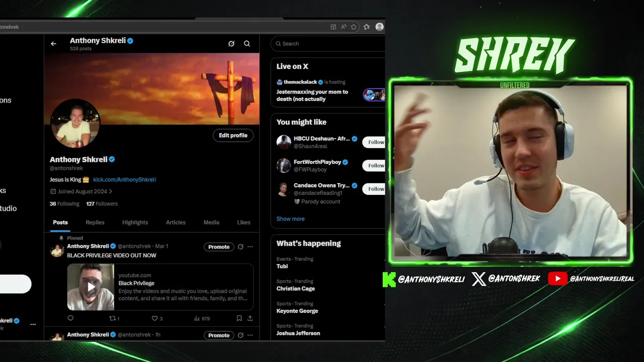Add page to favorites star icon
The height and width of the screenshot is (362, 644).
point(354,27)
